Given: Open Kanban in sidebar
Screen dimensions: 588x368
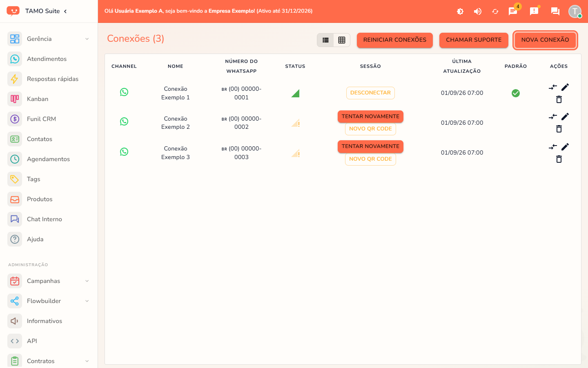Looking at the screenshot, I should click(x=49, y=99).
